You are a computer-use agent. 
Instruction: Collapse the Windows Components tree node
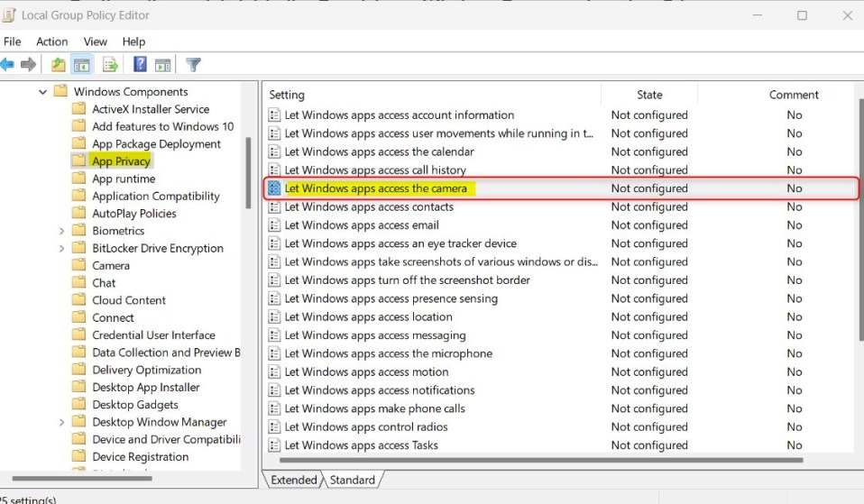(x=42, y=92)
